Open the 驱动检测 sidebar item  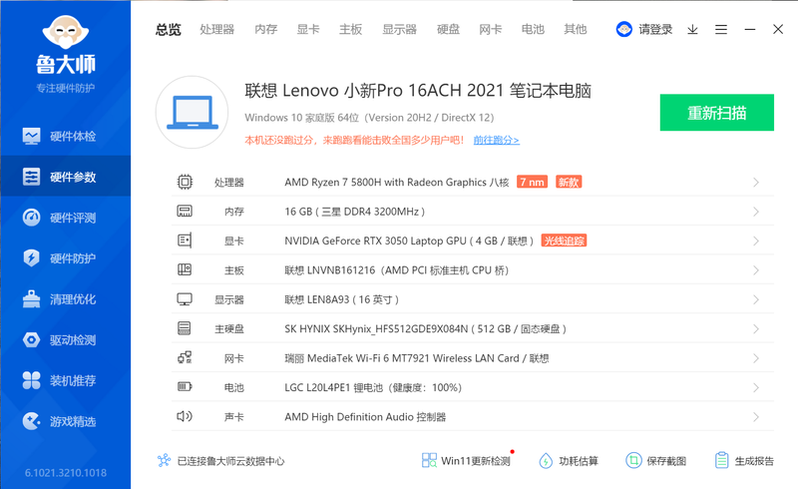(65, 340)
